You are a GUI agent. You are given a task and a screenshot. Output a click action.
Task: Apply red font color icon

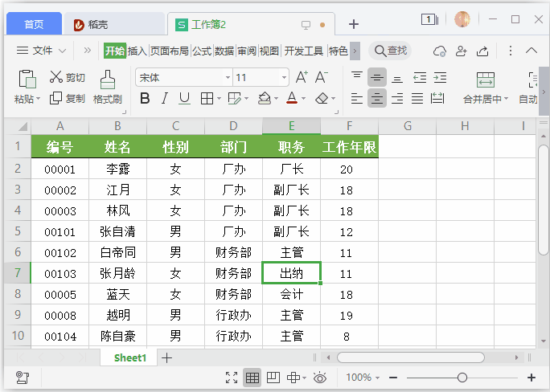(x=292, y=99)
